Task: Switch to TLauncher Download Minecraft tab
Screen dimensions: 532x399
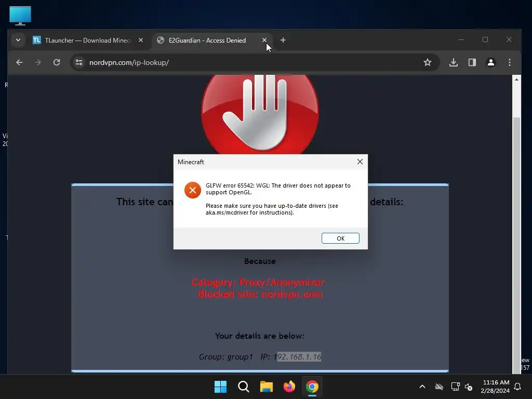Action: pyautogui.click(x=87, y=40)
